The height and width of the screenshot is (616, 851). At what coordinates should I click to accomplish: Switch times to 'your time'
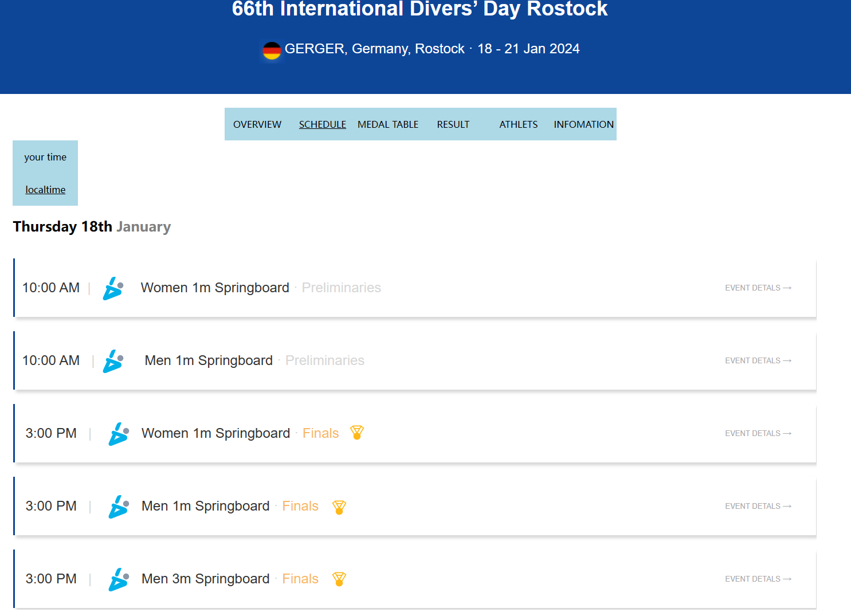pyautogui.click(x=45, y=157)
